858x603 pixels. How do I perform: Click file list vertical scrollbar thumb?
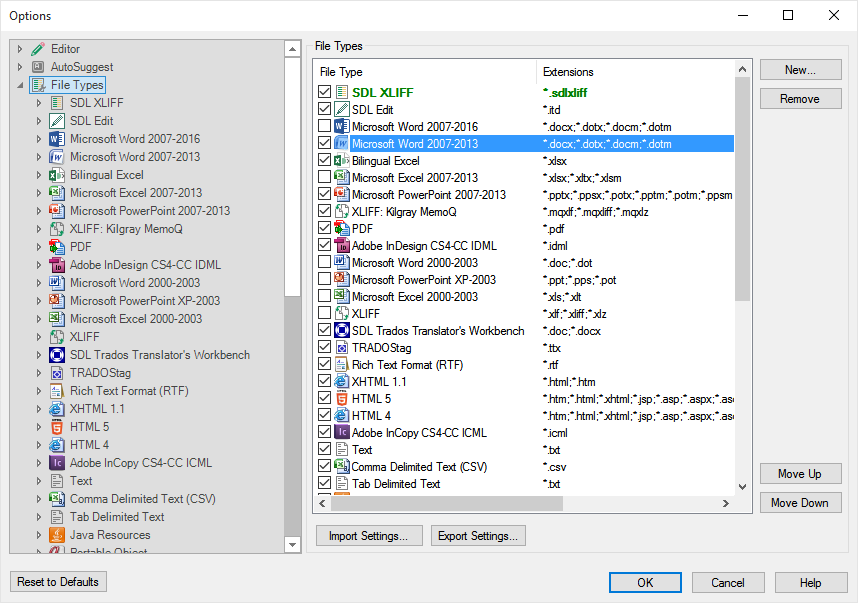[742, 188]
